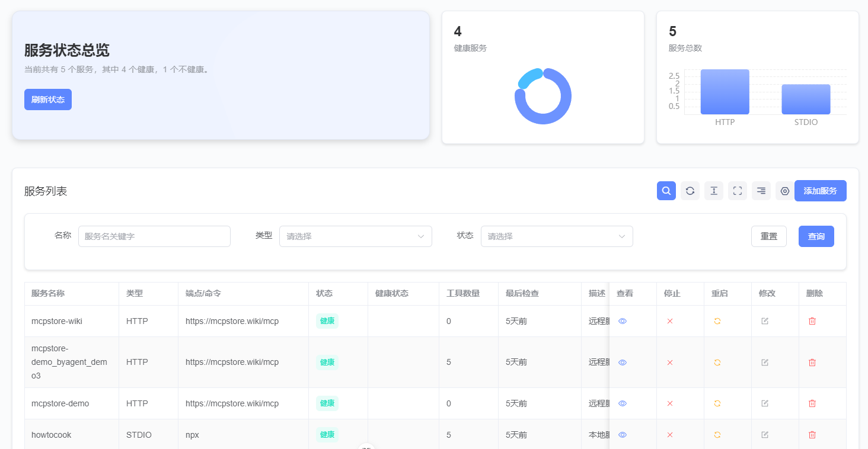Click the 添加服务 button
This screenshot has width=868, height=449.
[x=820, y=191]
